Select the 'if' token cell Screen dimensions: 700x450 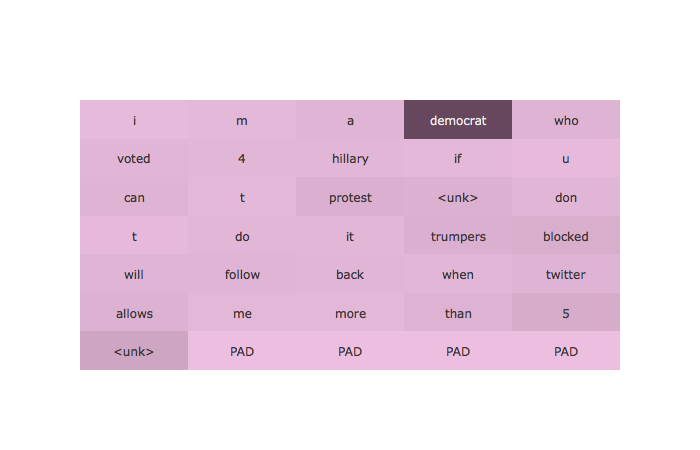click(458, 159)
